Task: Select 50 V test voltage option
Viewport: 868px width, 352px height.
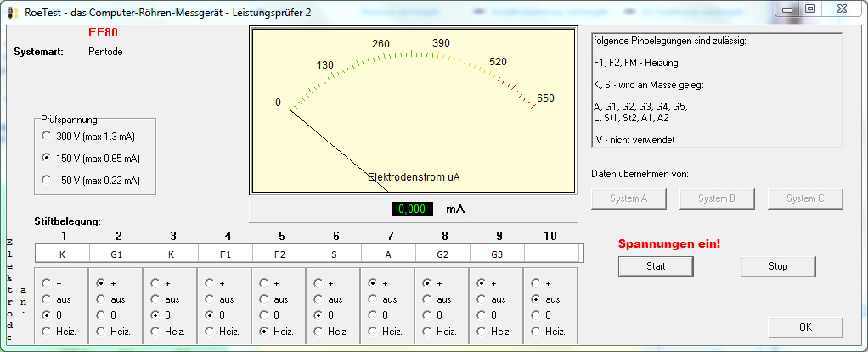Action: tap(47, 180)
